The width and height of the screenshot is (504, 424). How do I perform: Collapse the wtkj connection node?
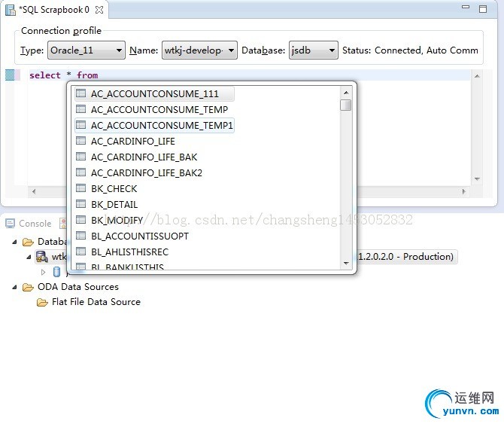pyautogui.click(x=29, y=257)
